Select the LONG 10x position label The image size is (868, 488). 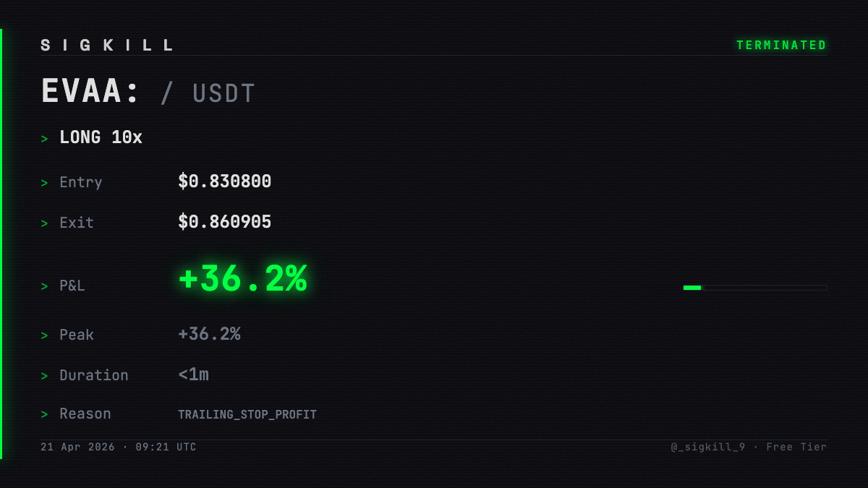tap(101, 137)
